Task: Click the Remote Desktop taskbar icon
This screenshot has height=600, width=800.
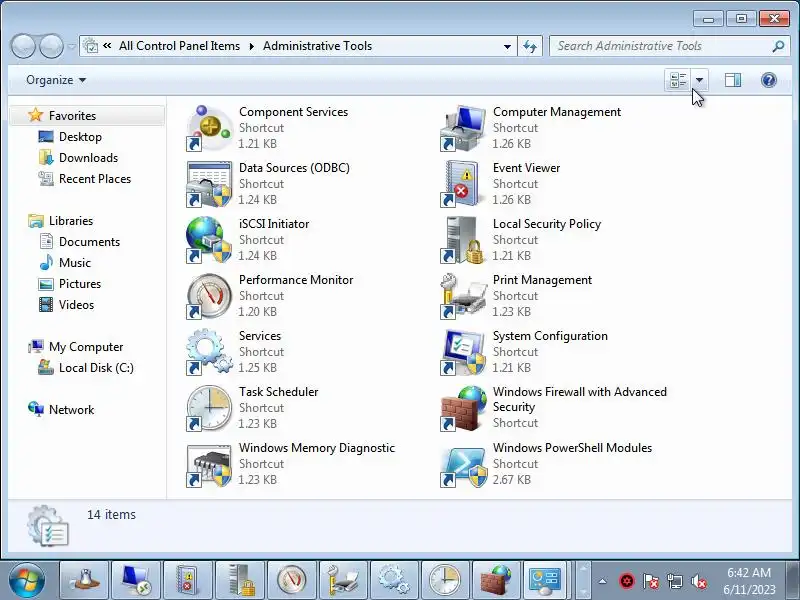Action: coord(135,580)
